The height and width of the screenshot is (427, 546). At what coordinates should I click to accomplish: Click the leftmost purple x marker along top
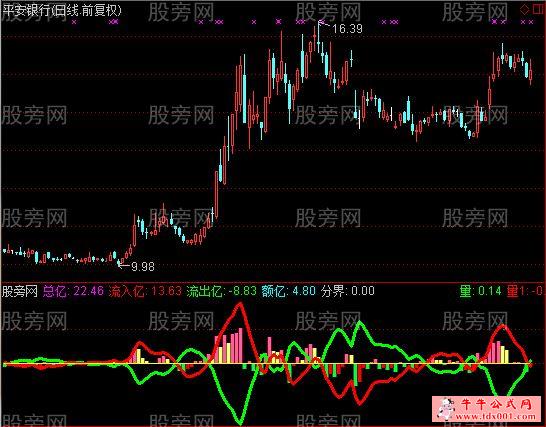[x=73, y=22]
